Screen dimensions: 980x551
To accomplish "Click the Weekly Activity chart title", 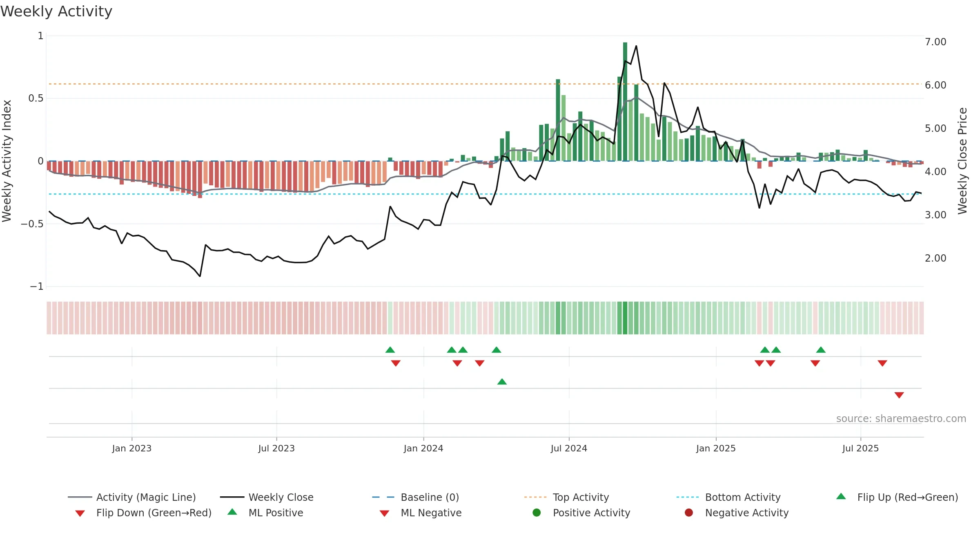I will pyautogui.click(x=56, y=11).
